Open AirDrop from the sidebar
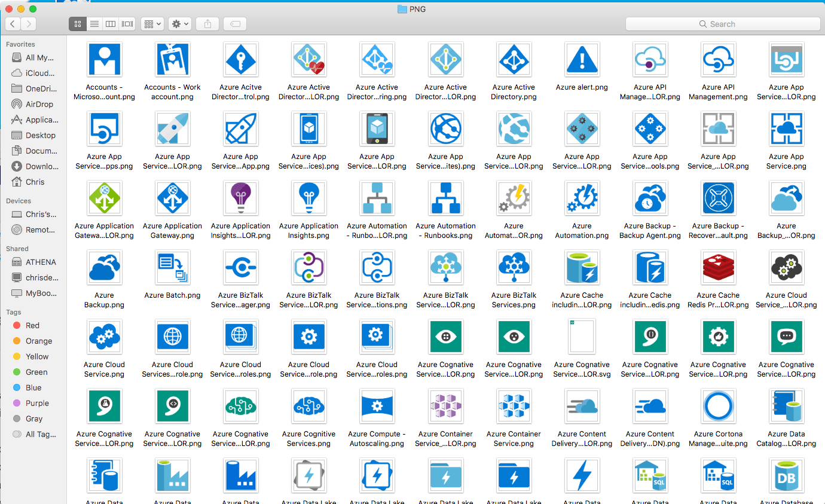 point(36,104)
